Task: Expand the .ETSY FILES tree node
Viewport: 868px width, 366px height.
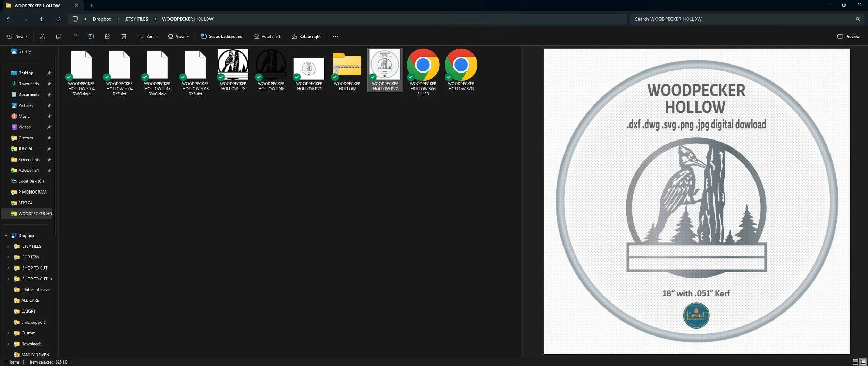Action: (8, 246)
